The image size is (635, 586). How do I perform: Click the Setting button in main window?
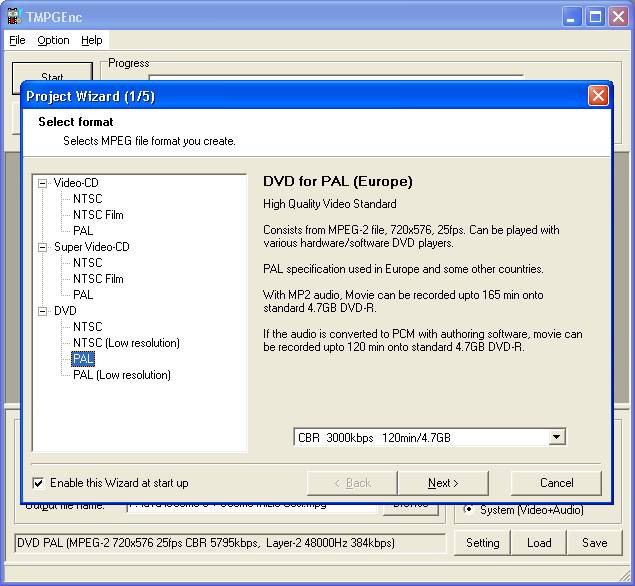click(482, 543)
